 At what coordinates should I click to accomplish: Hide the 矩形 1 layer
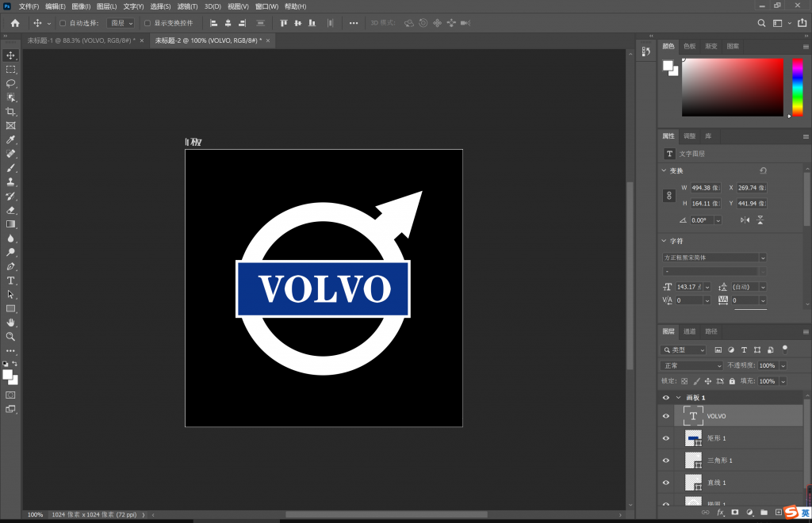coord(666,438)
